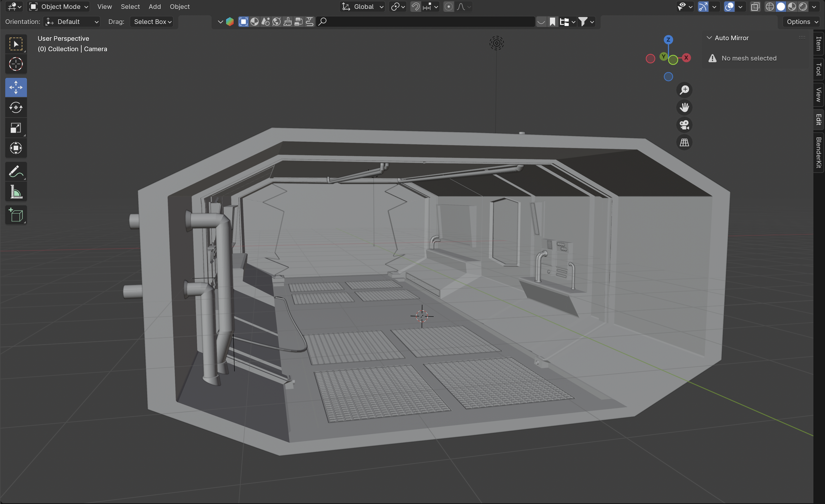Click the camera view icon near the gizmo
Image resolution: width=825 pixels, height=504 pixels.
click(684, 125)
